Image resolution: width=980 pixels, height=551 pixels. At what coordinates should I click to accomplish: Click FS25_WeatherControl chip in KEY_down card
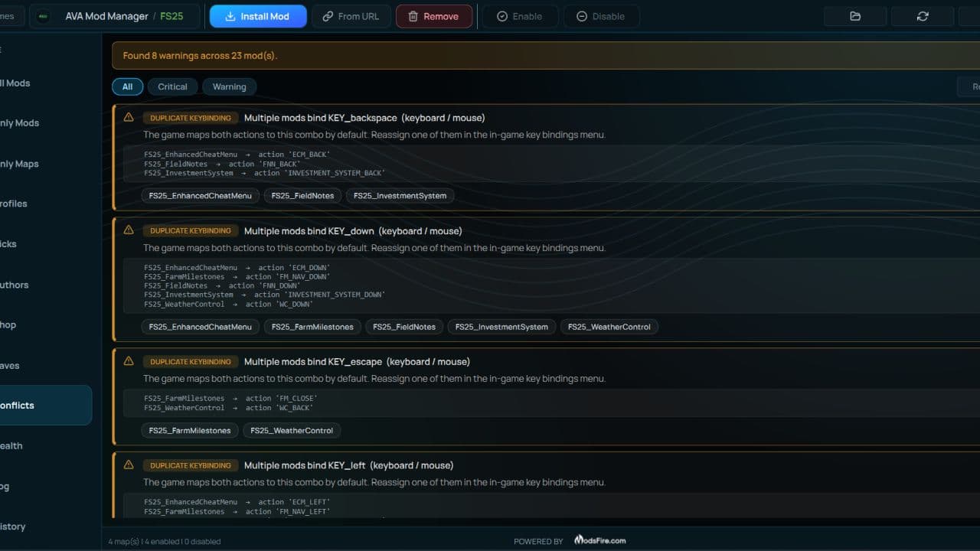609,327
